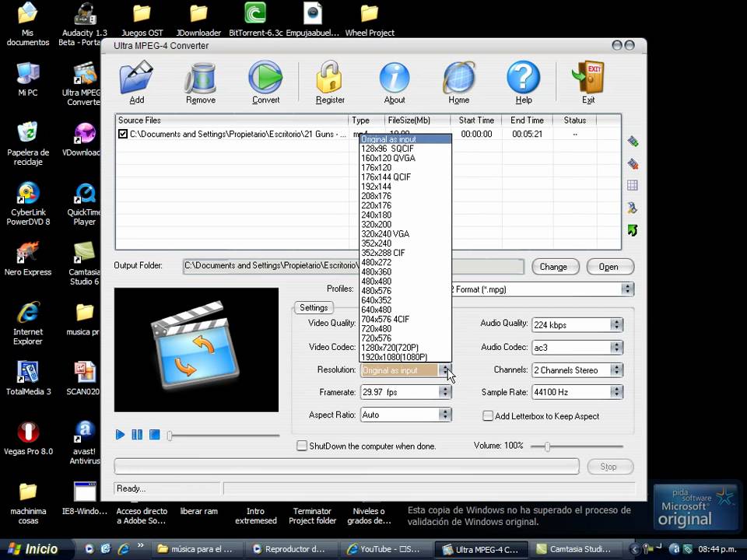Select 720x576 resolution option
This screenshot has height=560, width=747.
[x=405, y=338]
